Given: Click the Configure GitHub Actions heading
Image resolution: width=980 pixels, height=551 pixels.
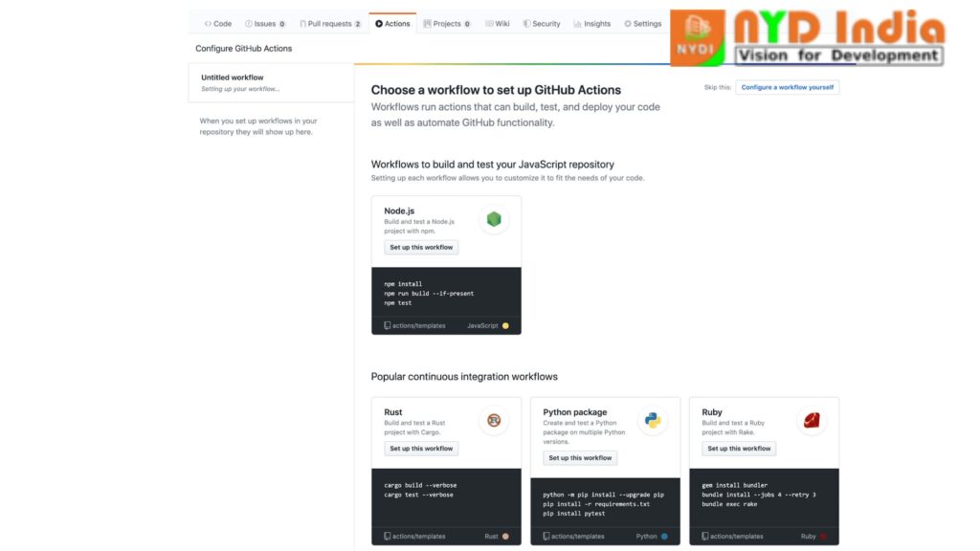Looking at the screenshot, I should (x=244, y=48).
